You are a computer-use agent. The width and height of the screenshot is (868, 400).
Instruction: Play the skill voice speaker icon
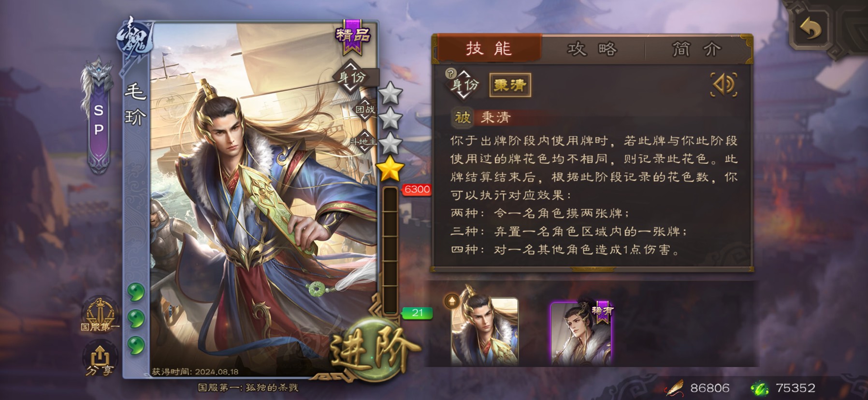click(723, 85)
